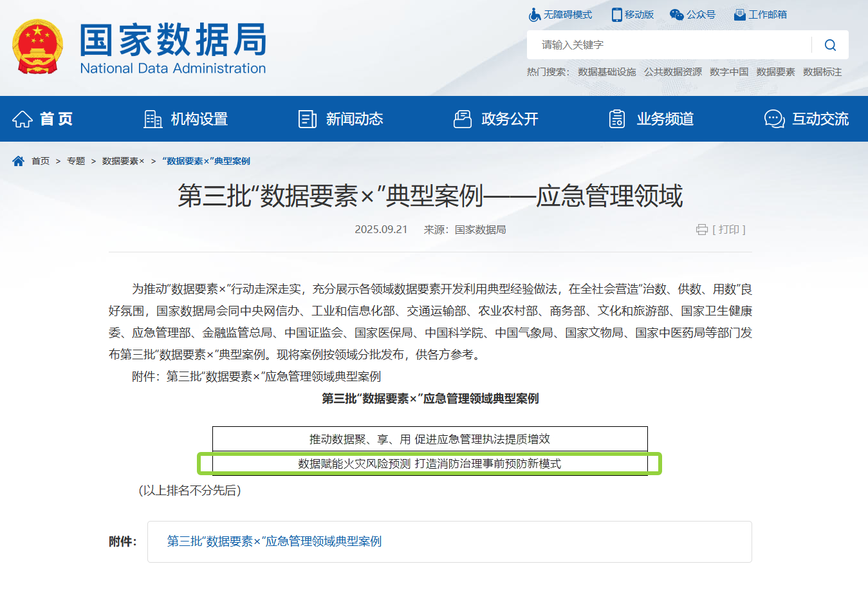Click the National Data Administration emblem logo
The width and height of the screenshot is (868, 593).
[x=37, y=47]
